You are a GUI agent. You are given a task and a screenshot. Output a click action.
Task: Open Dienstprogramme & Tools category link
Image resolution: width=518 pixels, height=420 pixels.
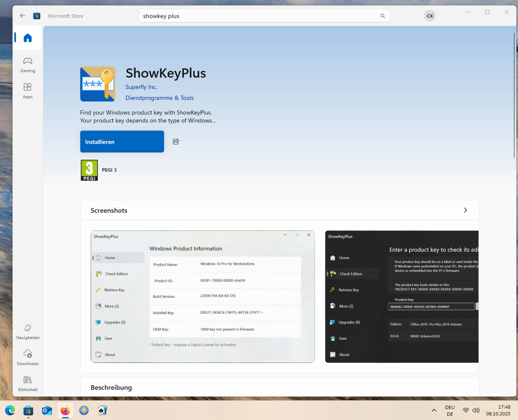(160, 98)
